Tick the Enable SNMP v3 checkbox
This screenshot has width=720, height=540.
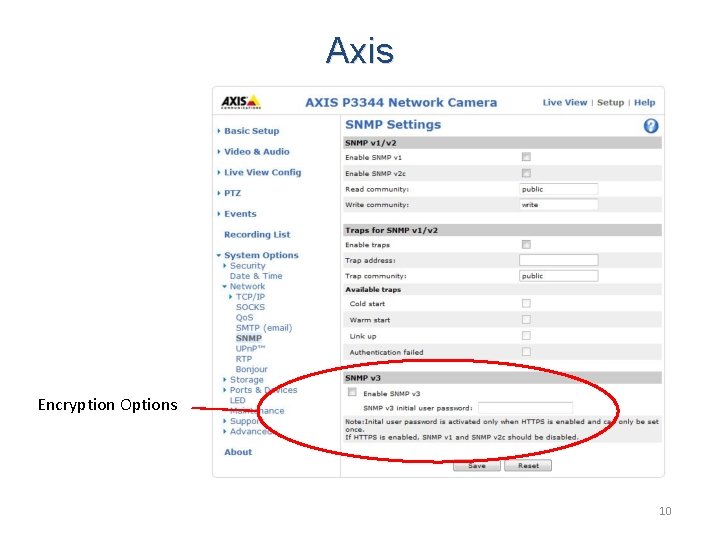point(352,392)
